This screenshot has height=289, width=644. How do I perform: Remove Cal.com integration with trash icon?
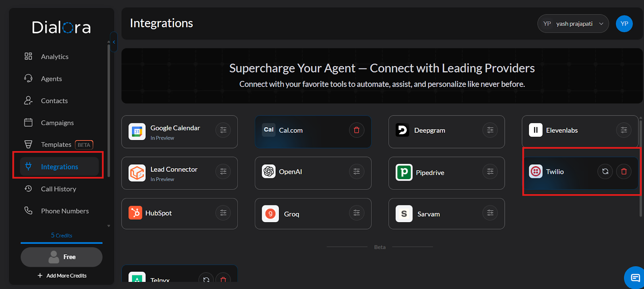pyautogui.click(x=356, y=130)
